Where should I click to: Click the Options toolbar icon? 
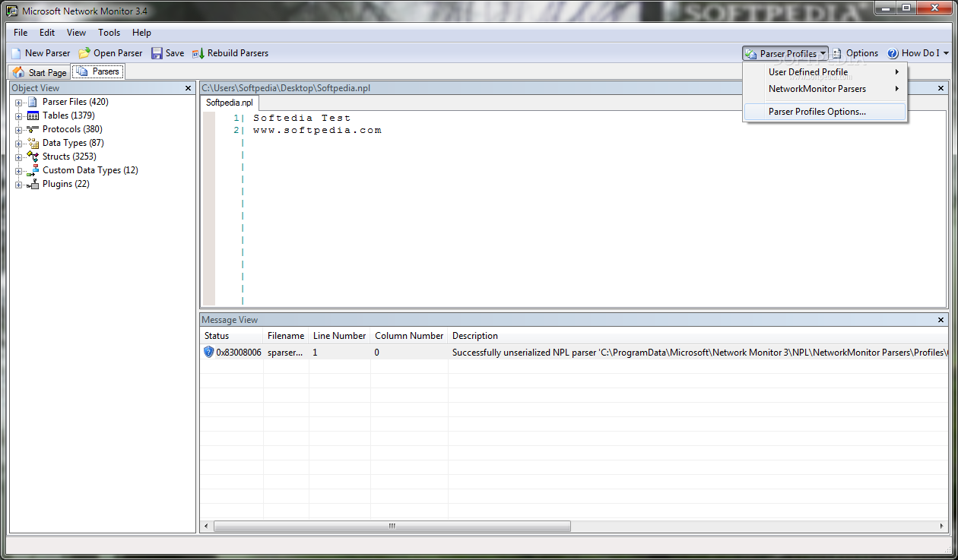[837, 53]
